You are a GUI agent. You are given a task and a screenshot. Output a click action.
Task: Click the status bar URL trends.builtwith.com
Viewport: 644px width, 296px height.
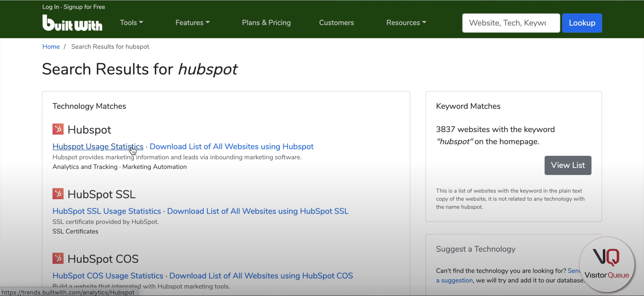point(68,292)
